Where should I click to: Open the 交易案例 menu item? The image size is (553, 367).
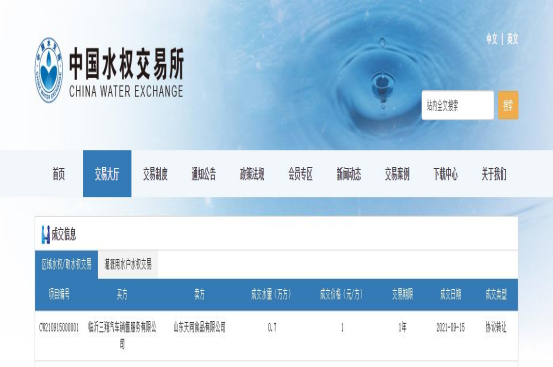(x=397, y=174)
